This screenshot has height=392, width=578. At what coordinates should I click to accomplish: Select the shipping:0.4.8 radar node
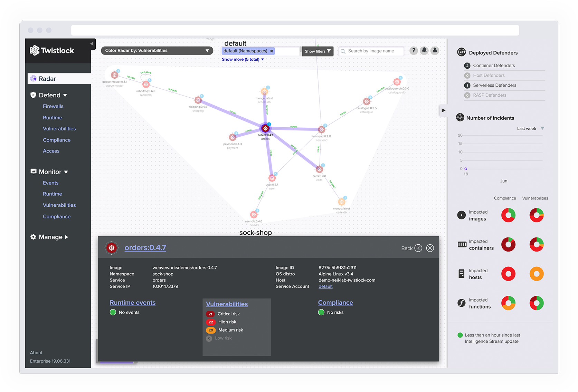coord(198,100)
